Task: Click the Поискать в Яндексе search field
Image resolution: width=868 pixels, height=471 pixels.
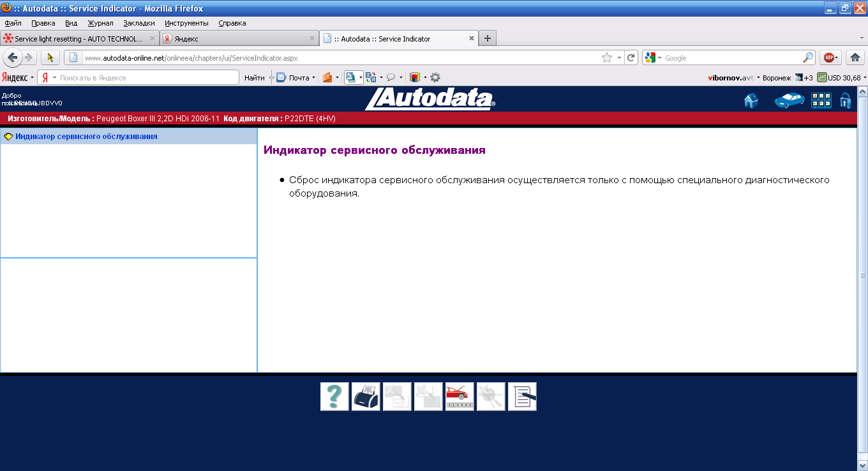Action: [148, 78]
